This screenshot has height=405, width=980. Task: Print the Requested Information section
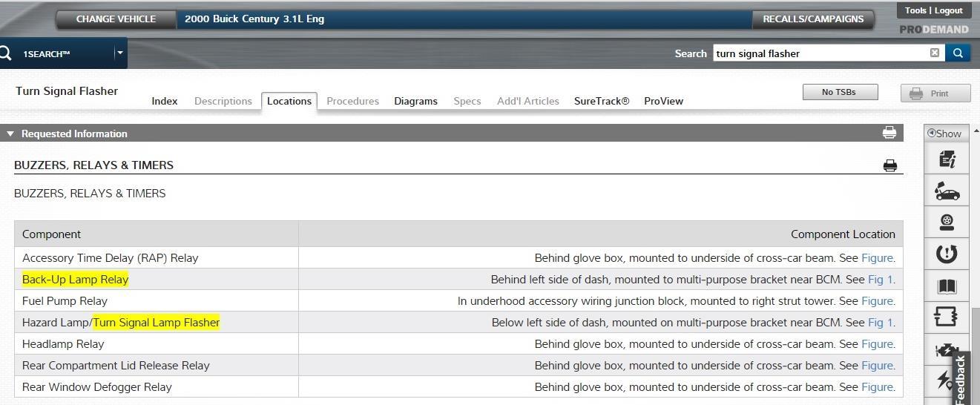(889, 133)
